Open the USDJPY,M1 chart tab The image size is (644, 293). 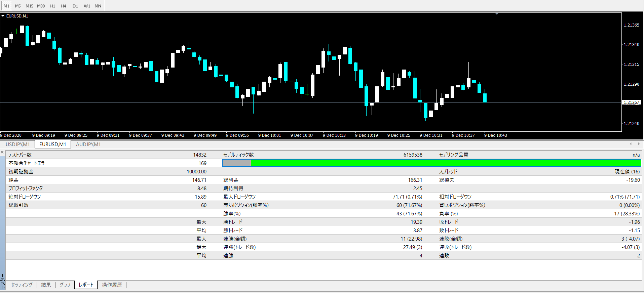click(18, 144)
